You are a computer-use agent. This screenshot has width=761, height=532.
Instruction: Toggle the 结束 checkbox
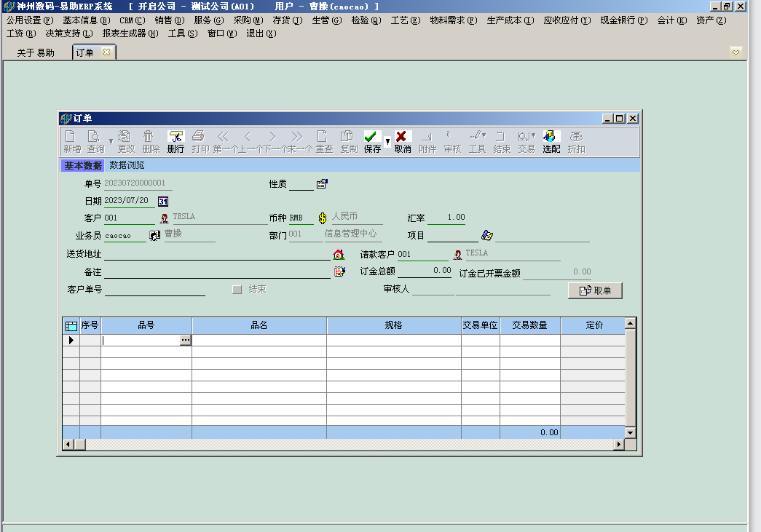(237, 290)
